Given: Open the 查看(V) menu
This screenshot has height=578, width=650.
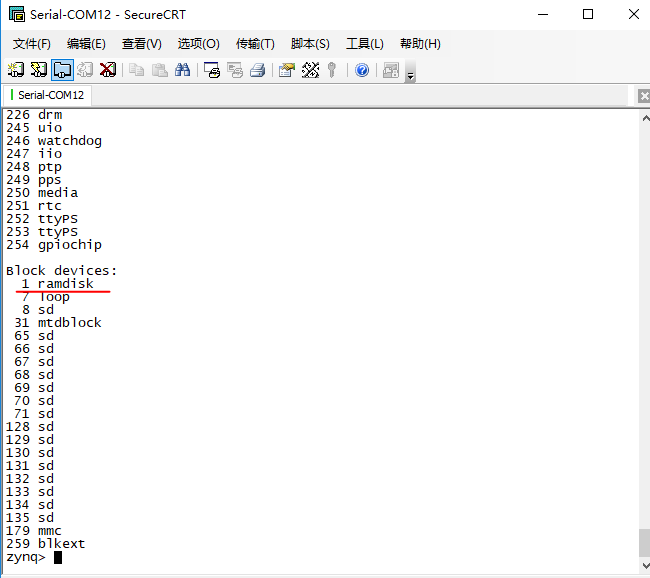Looking at the screenshot, I should point(142,44).
